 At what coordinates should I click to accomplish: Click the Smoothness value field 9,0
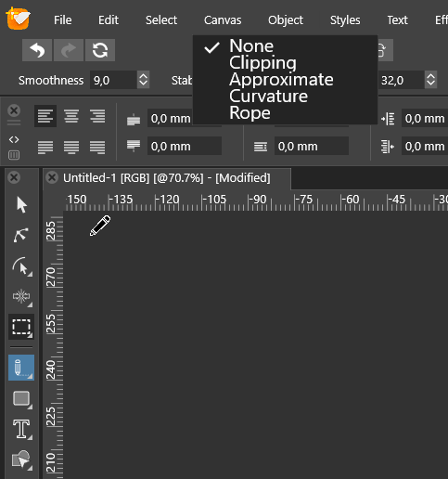click(x=113, y=80)
